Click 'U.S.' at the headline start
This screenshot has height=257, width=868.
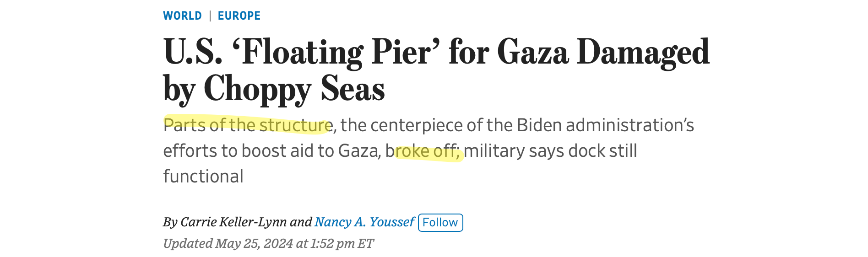pos(192,53)
